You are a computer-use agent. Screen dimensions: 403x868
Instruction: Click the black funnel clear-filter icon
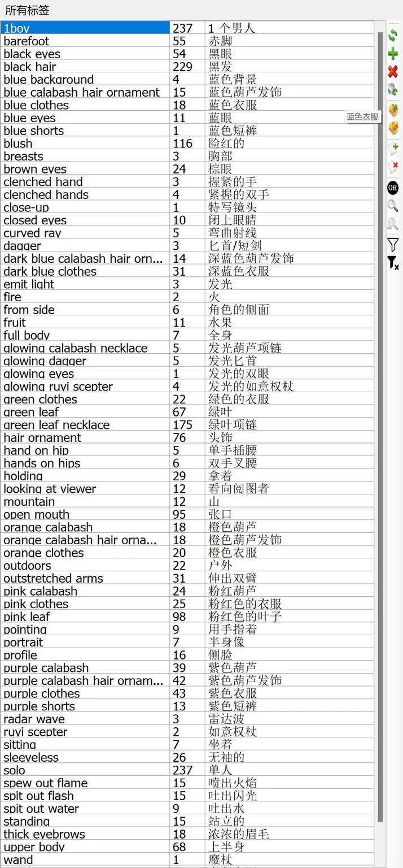[x=393, y=263]
